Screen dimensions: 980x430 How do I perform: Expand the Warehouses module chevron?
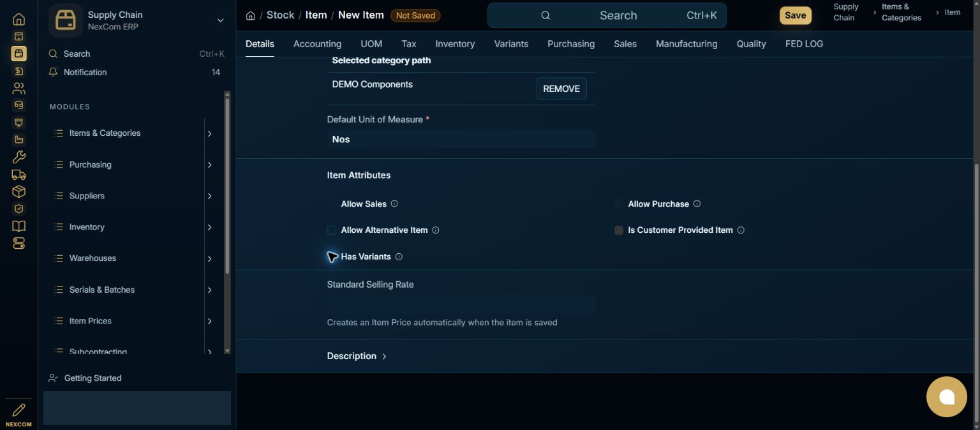209,258
